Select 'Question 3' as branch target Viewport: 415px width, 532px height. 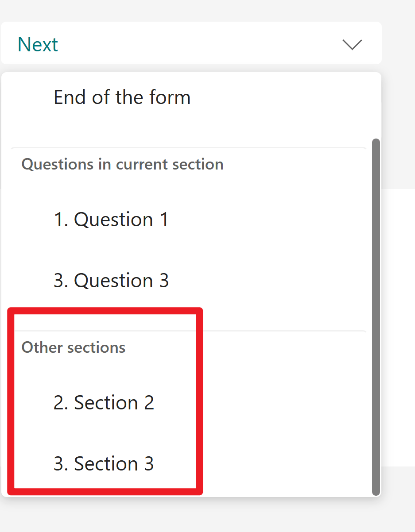click(111, 280)
